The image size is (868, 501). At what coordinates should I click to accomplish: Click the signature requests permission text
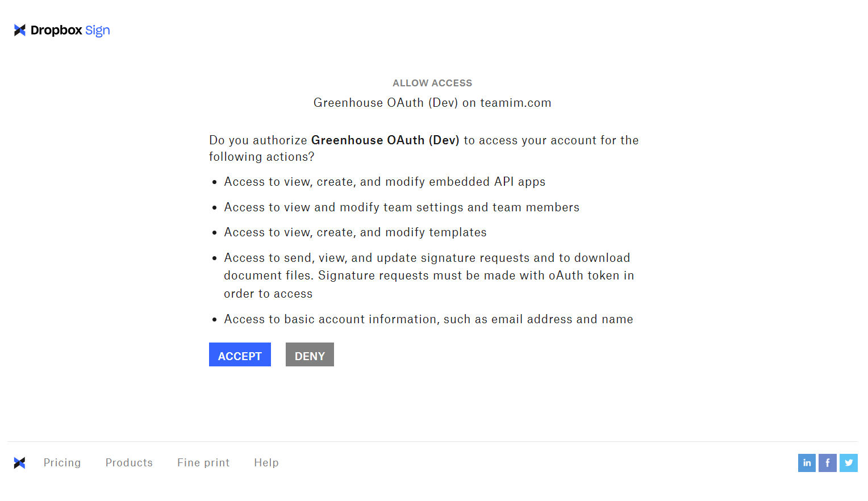(428, 275)
